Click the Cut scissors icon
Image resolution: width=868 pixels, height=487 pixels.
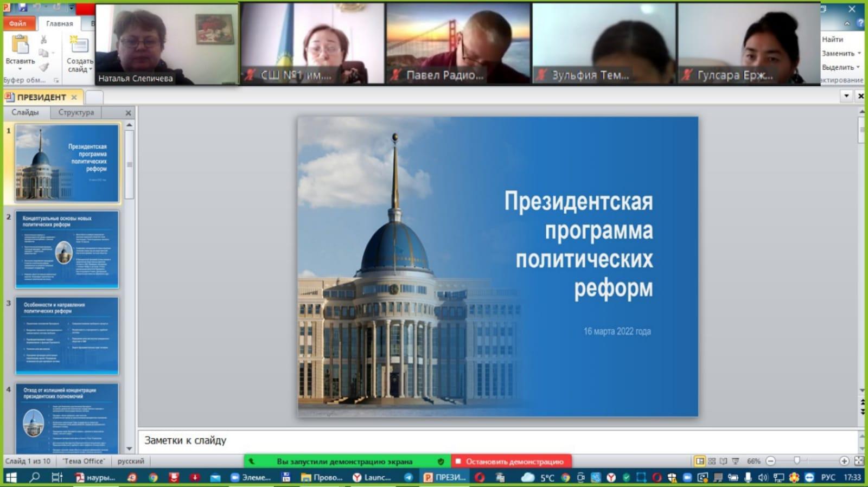click(x=44, y=40)
